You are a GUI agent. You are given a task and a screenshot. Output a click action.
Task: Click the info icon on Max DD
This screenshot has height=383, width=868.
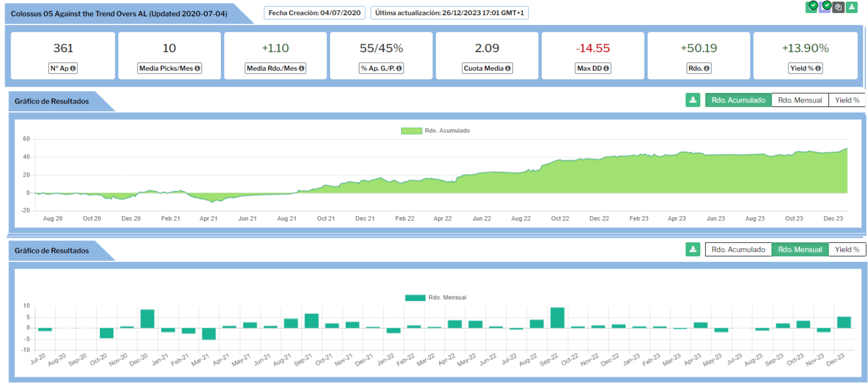pos(605,68)
